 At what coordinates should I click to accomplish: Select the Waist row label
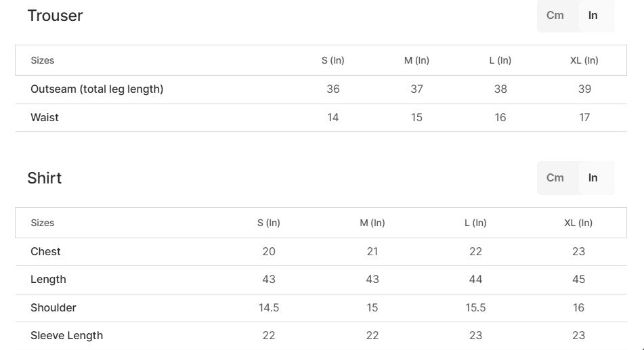coord(45,117)
